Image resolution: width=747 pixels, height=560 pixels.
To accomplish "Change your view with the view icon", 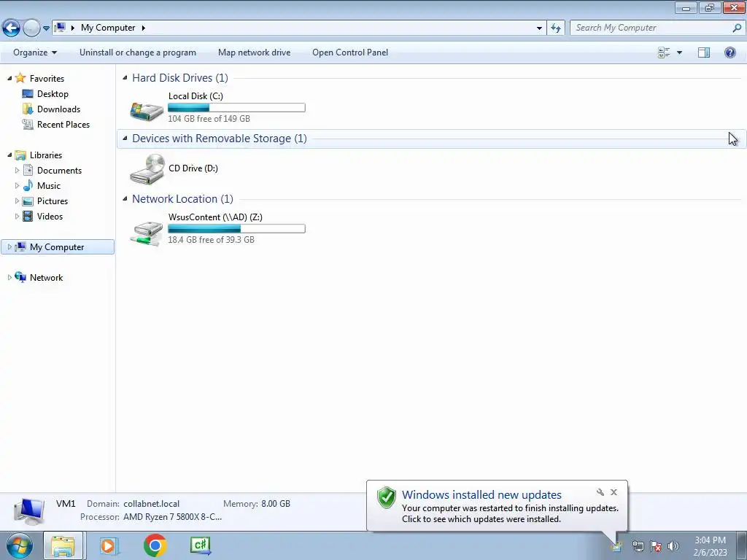I will (664, 52).
